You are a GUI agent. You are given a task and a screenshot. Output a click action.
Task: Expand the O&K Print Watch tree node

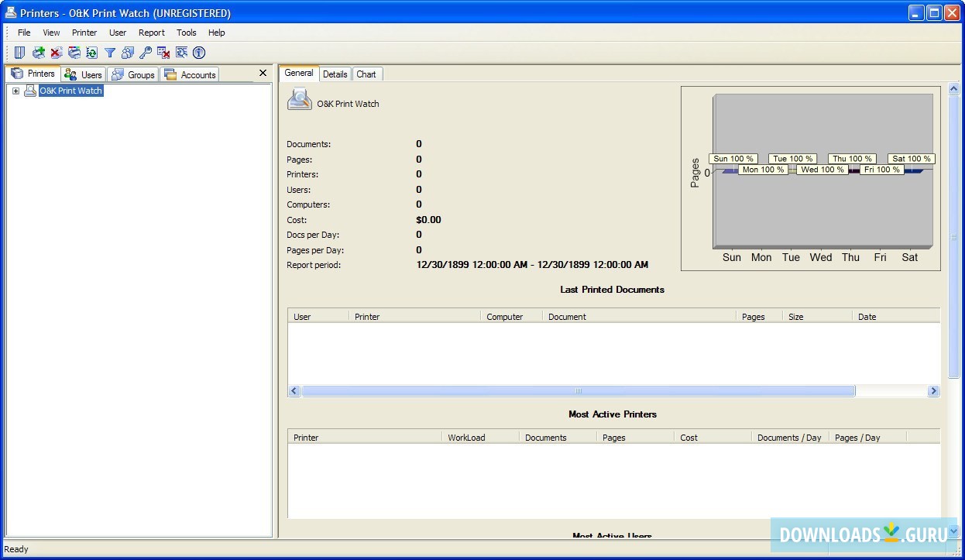tap(15, 91)
